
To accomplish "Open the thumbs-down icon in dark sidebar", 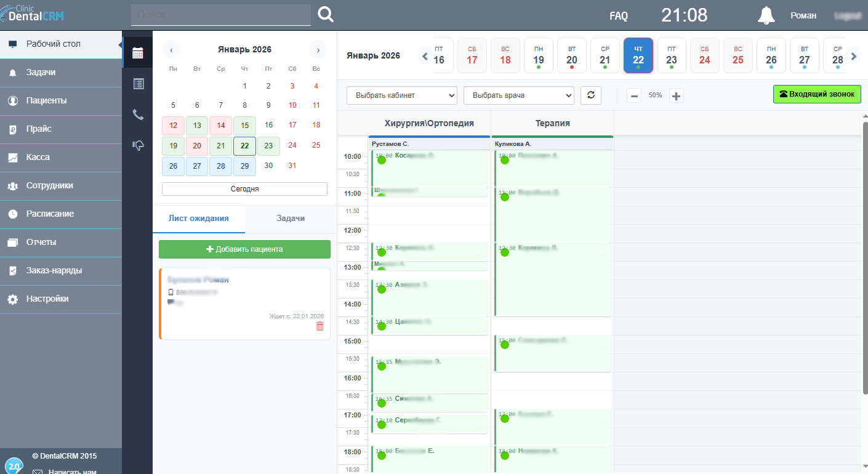I will (x=138, y=145).
